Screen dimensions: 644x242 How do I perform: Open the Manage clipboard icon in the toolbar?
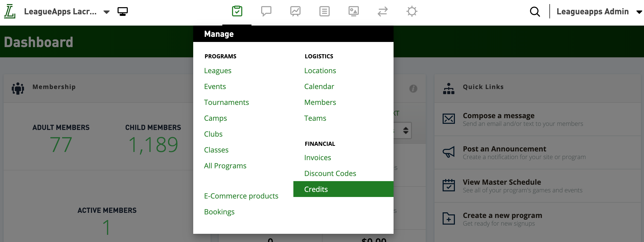pyautogui.click(x=237, y=11)
